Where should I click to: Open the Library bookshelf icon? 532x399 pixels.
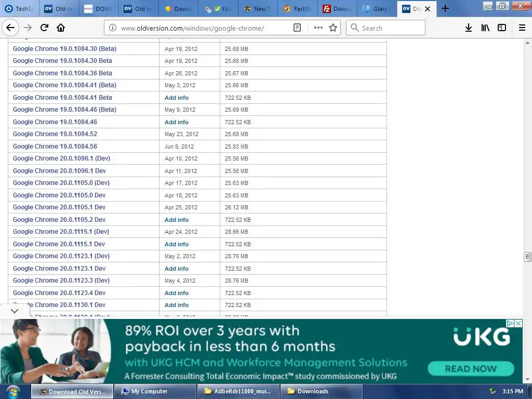[x=485, y=28]
